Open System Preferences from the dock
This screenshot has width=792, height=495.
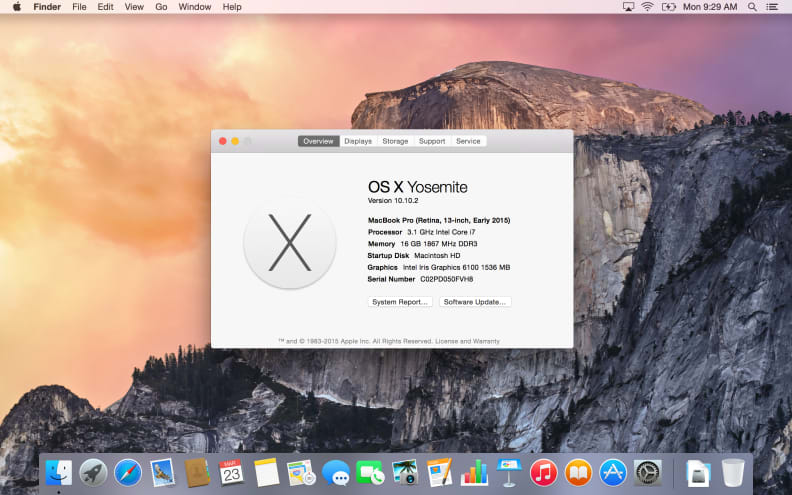tap(648, 473)
